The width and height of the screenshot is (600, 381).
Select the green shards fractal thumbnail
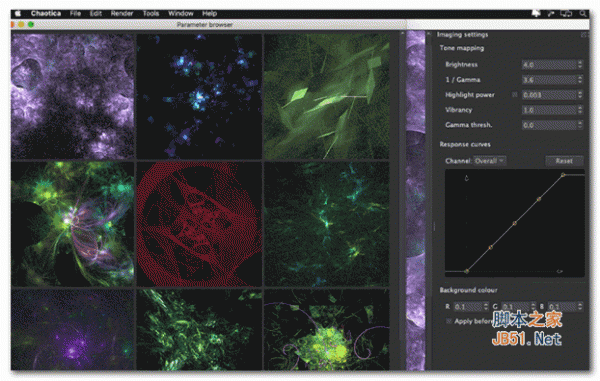pyautogui.click(x=327, y=96)
